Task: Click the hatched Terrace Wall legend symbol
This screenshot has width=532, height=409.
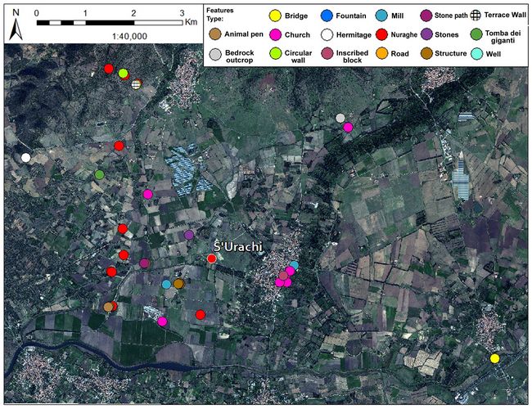Action: (x=476, y=16)
